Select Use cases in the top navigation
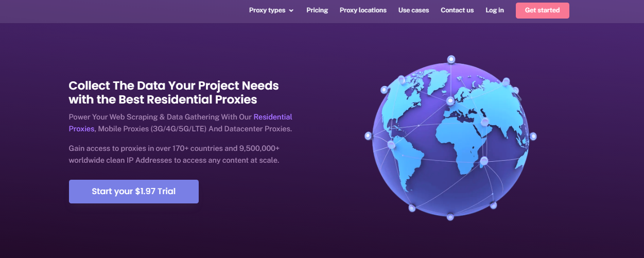644x258 pixels. (x=413, y=10)
